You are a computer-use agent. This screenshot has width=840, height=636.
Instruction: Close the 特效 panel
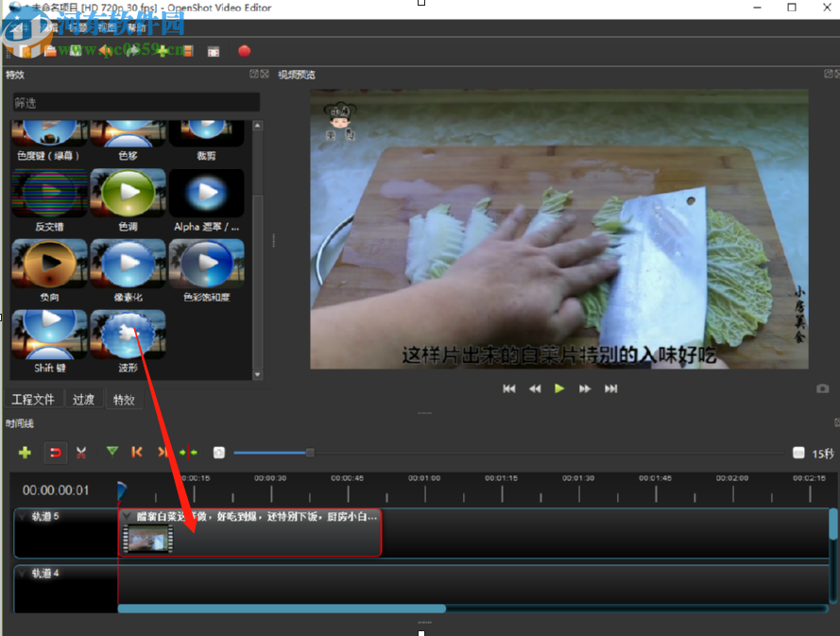click(x=265, y=74)
